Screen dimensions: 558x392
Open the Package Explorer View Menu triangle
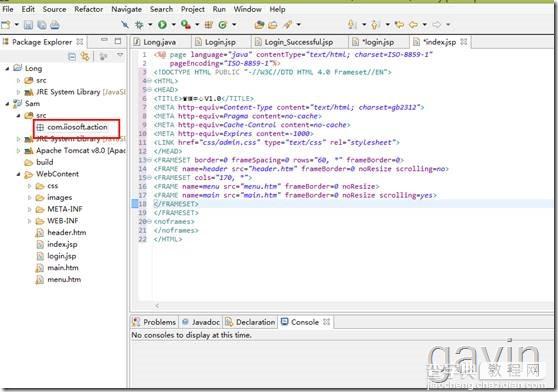click(x=120, y=55)
